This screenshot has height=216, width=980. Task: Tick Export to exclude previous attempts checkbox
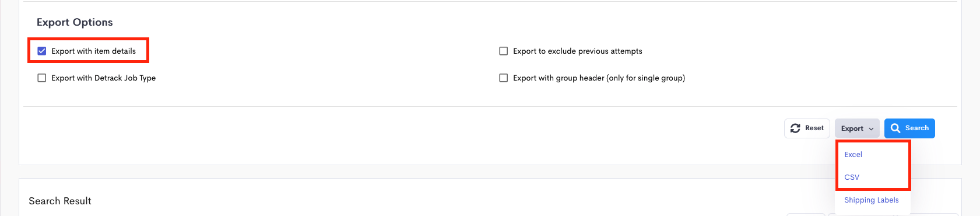504,51
